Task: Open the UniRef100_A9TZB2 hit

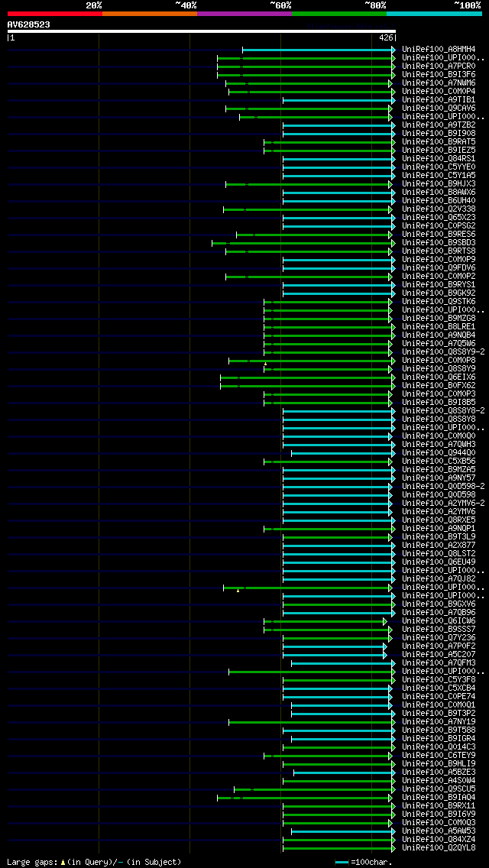Action: (439, 125)
